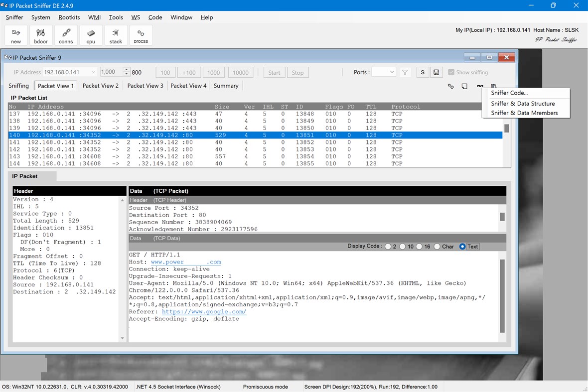Open the bdoor toolbar tool
Screen dimensions: 588x392
40,35
